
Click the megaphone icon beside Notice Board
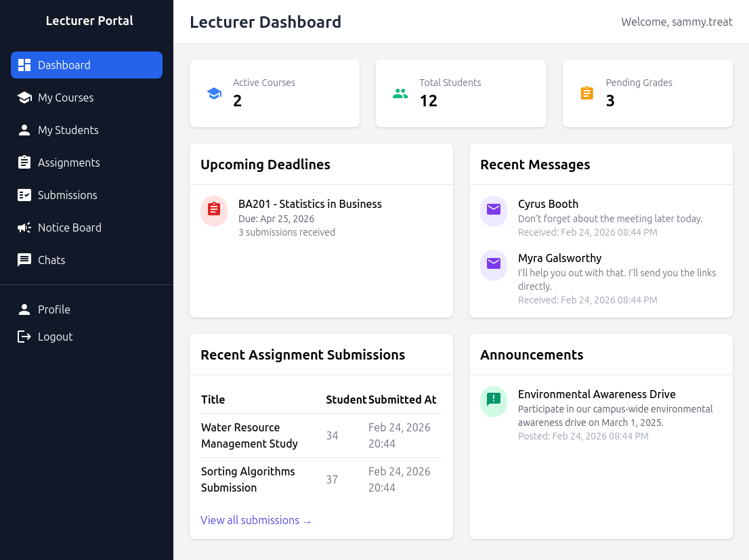24,228
